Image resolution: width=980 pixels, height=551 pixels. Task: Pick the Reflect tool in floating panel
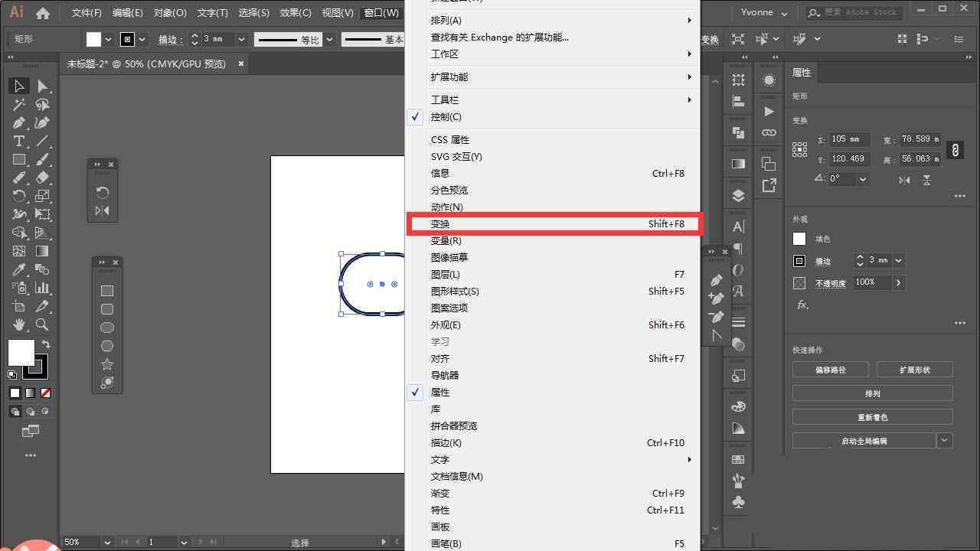pos(103,210)
